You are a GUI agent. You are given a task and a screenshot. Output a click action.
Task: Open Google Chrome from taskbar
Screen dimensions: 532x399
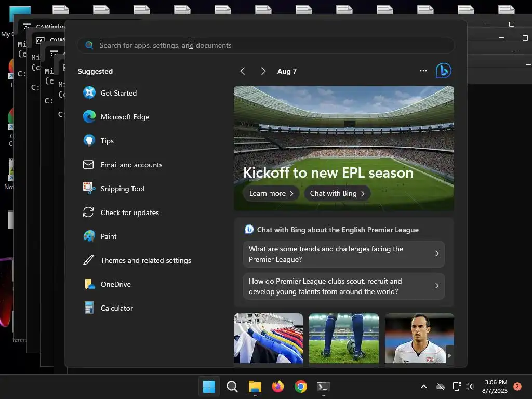pos(301,387)
